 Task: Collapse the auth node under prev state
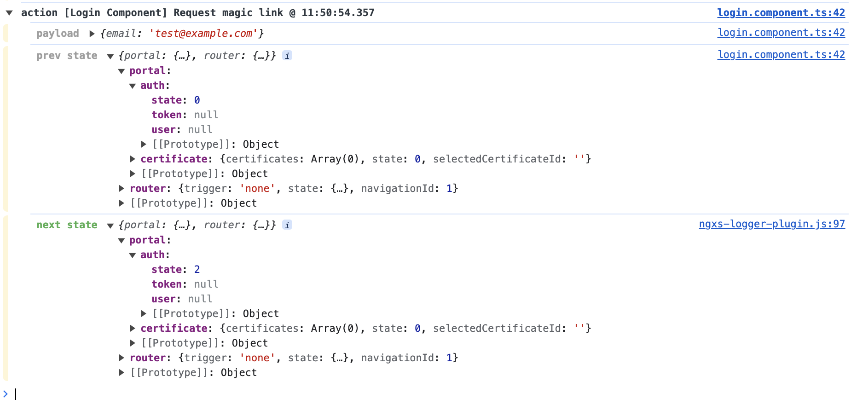tap(133, 86)
